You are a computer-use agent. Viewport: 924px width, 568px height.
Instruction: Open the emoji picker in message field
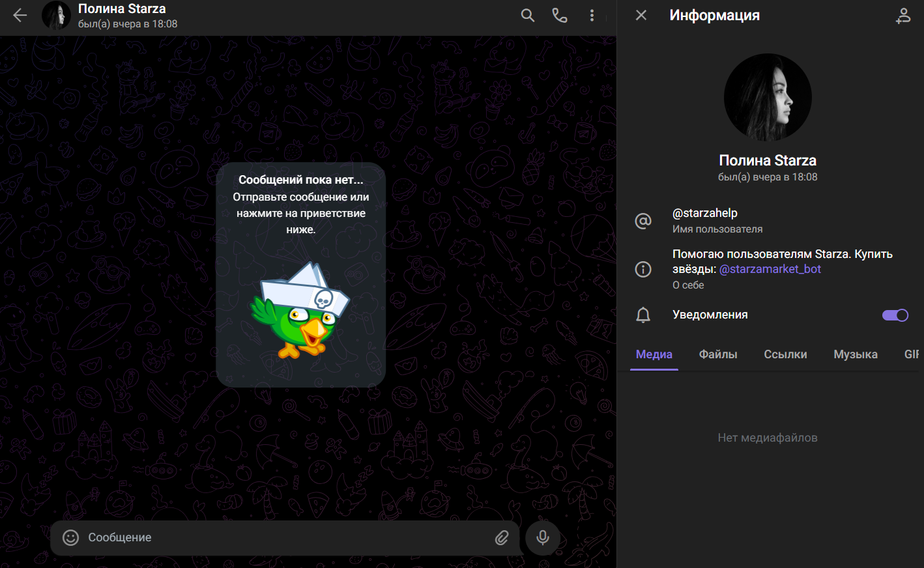point(70,537)
